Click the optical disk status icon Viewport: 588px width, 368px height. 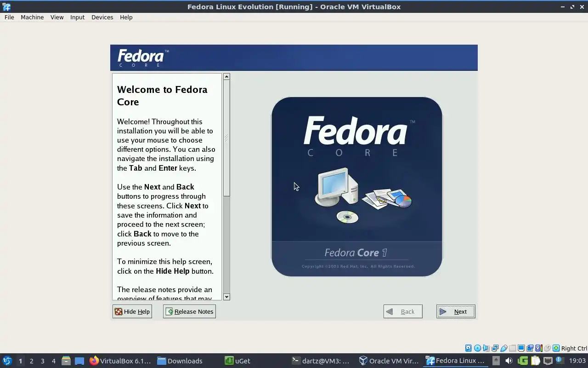477,348
